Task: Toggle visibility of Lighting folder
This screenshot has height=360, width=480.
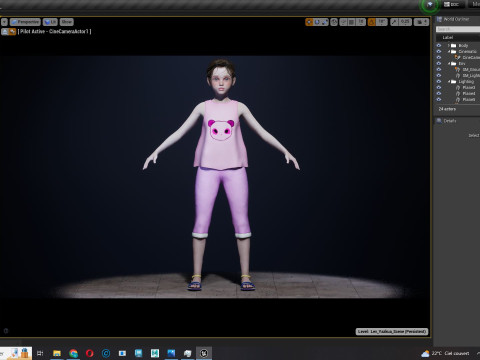Action: 439,81
